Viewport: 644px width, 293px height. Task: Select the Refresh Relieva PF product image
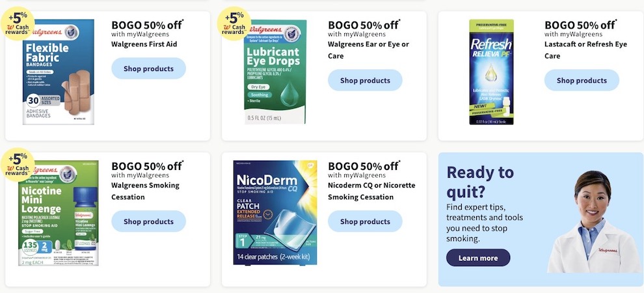tap(491, 72)
